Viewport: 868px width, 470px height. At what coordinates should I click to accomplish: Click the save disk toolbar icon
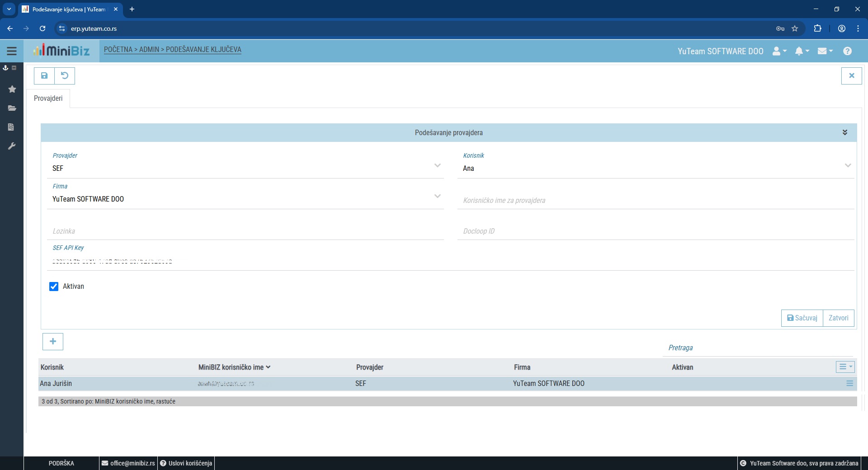pos(44,75)
